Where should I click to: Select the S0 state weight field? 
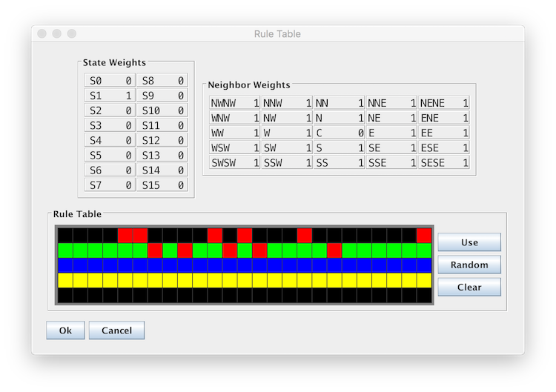tap(110, 81)
